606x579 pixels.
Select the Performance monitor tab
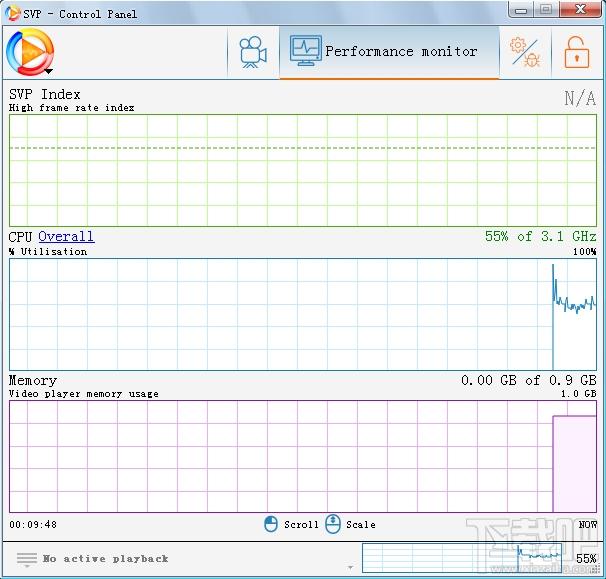pyautogui.click(x=389, y=52)
